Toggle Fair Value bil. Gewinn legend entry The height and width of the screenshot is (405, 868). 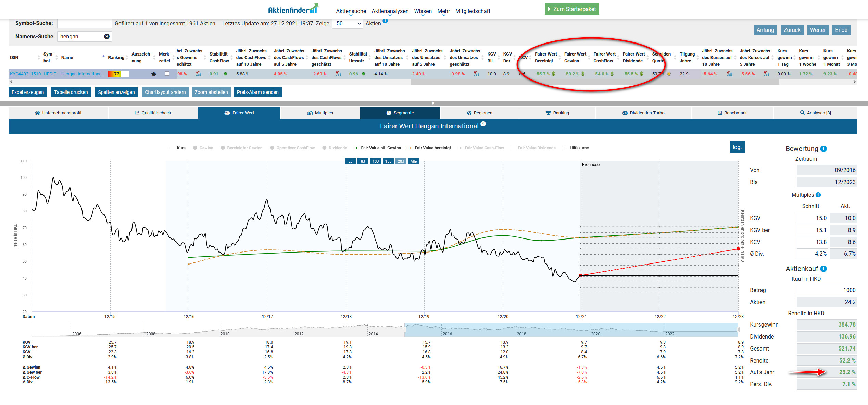[x=377, y=148]
